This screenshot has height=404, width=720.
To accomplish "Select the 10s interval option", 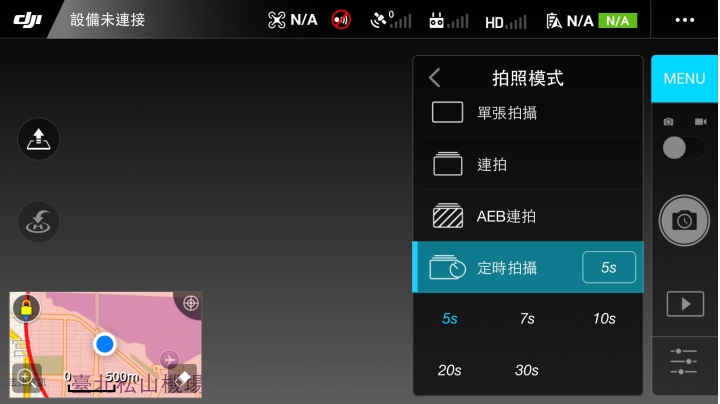I will (x=604, y=319).
